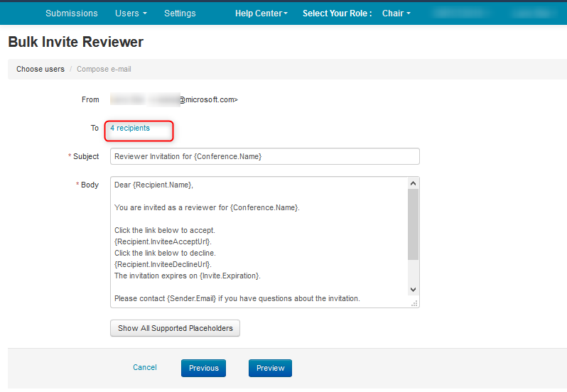This screenshot has width=567, height=392.
Task: Go to Choose users breadcrumb step
Action: click(40, 69)
